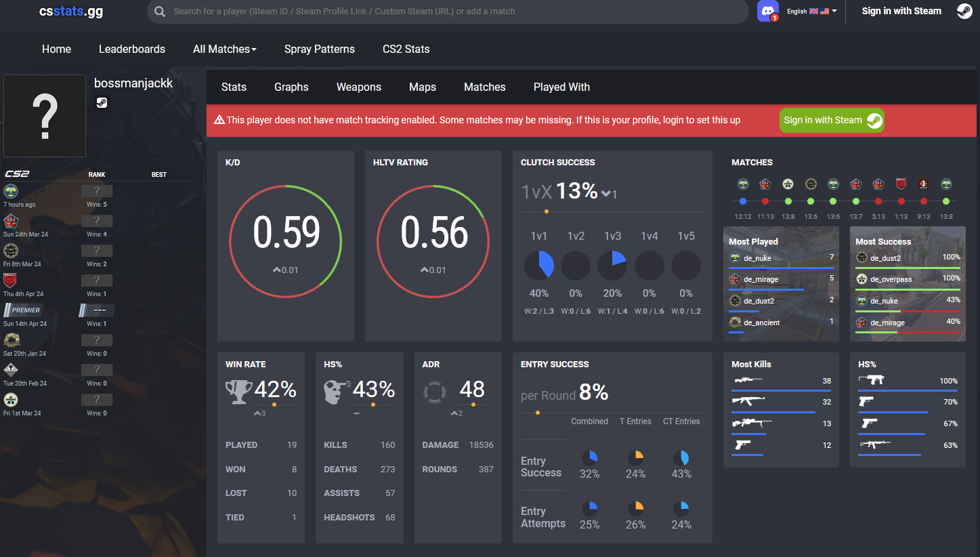
Task: Open the English language dropdown
Action: pos(812,12)
